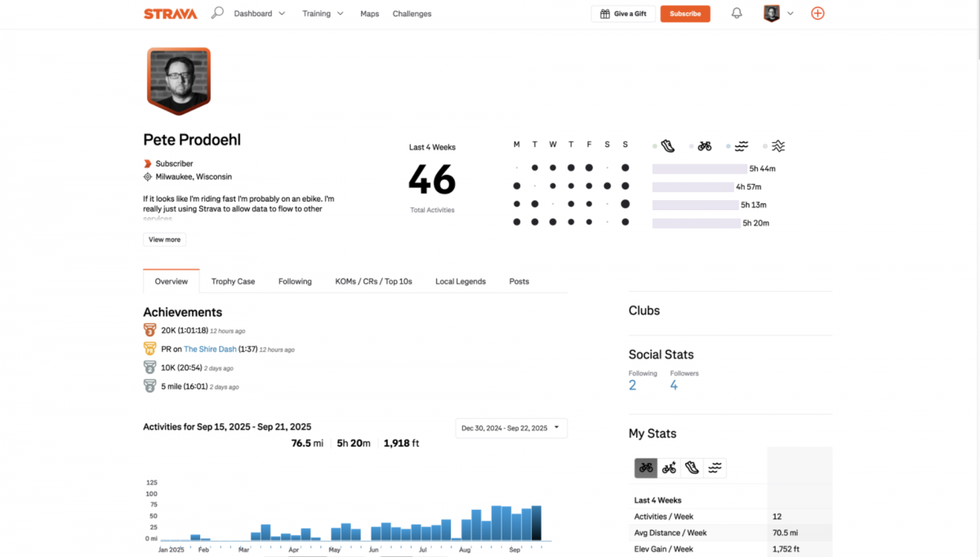
Task: Select the highlighted dark bar in activity chart
Action: [x=537, y=523]
